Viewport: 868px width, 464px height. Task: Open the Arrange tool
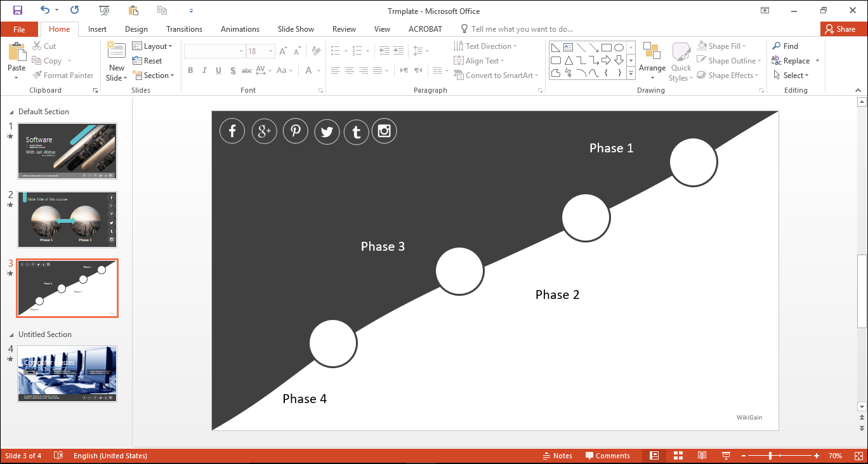point(652,60)
